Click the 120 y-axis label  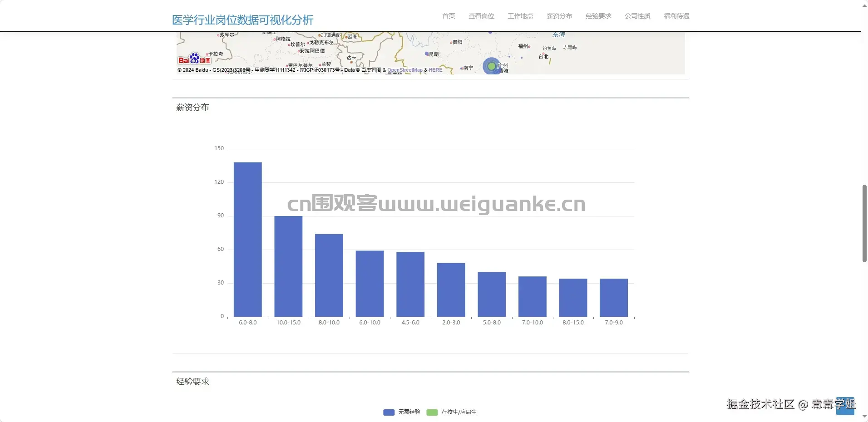[x=219, y=182]
